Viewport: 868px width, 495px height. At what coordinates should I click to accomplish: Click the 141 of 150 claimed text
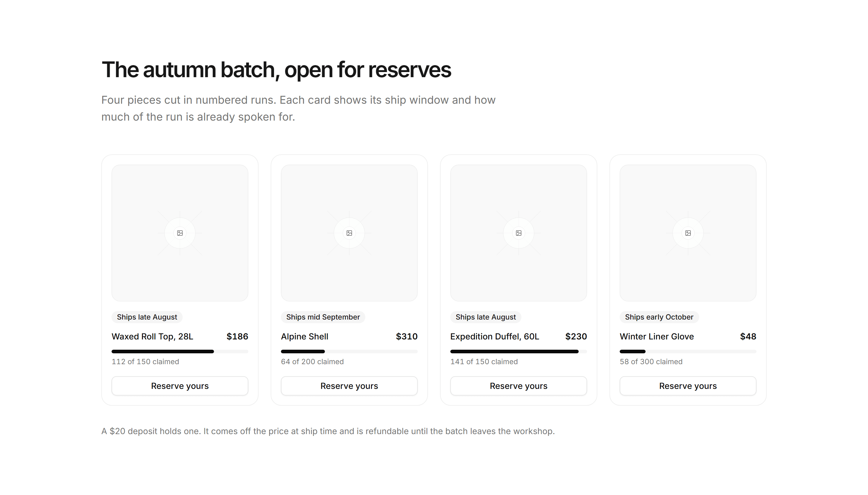(x=484, y=362)
